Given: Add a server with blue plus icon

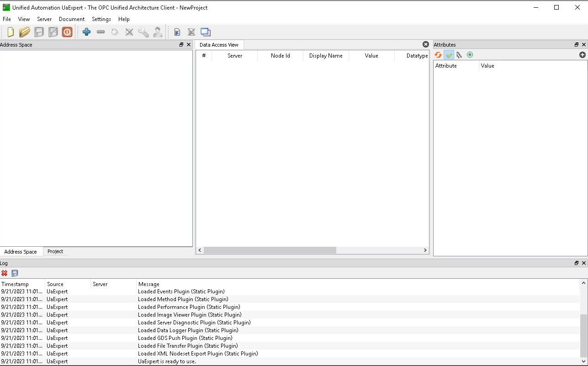Looking at the screenshot, I should click(87, 32).
